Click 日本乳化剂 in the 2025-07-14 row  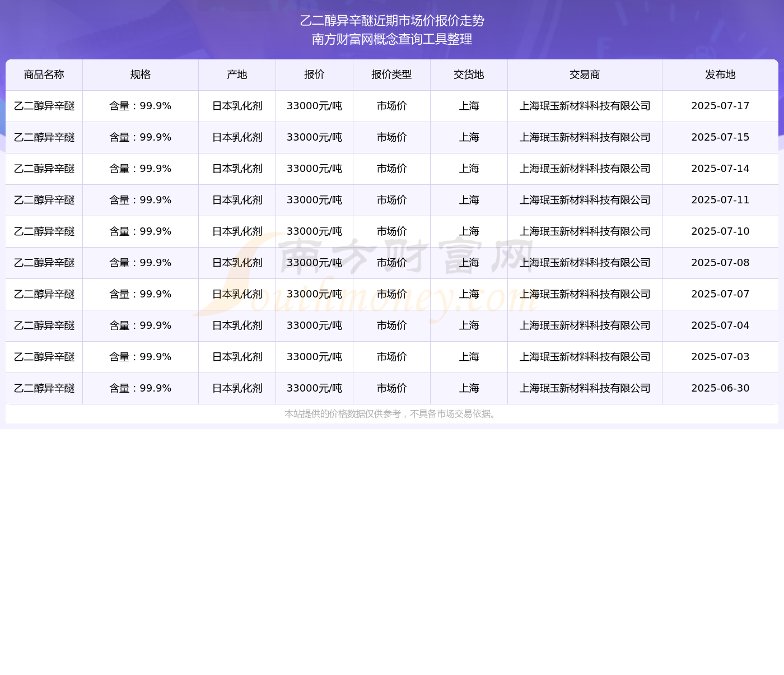pyautogui.click(x=237, y=169)
